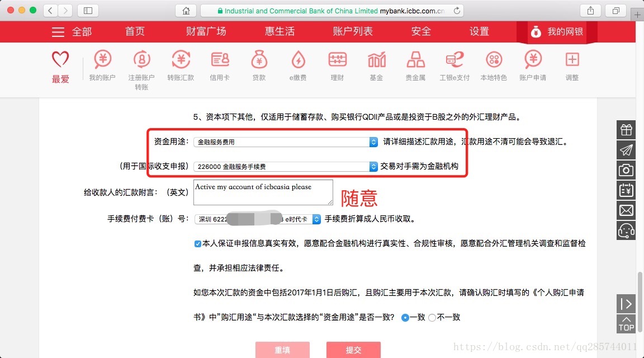This screenshot has width=644, height=358.
Task: Click the camera icon in sidebar
Action: pos(626,169)
